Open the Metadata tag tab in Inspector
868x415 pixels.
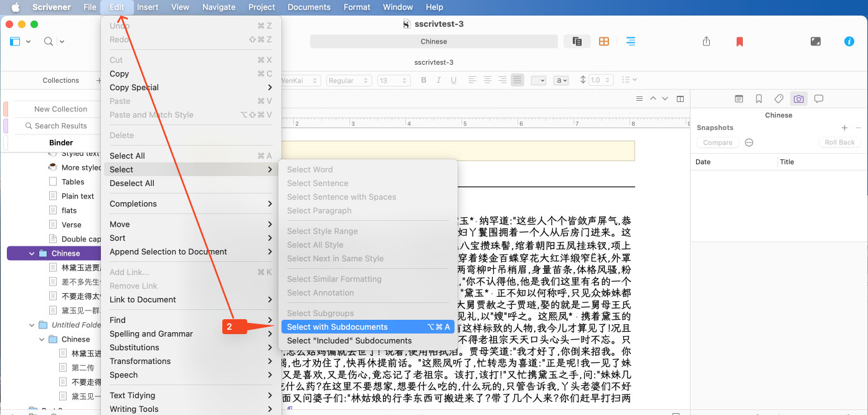778,99
